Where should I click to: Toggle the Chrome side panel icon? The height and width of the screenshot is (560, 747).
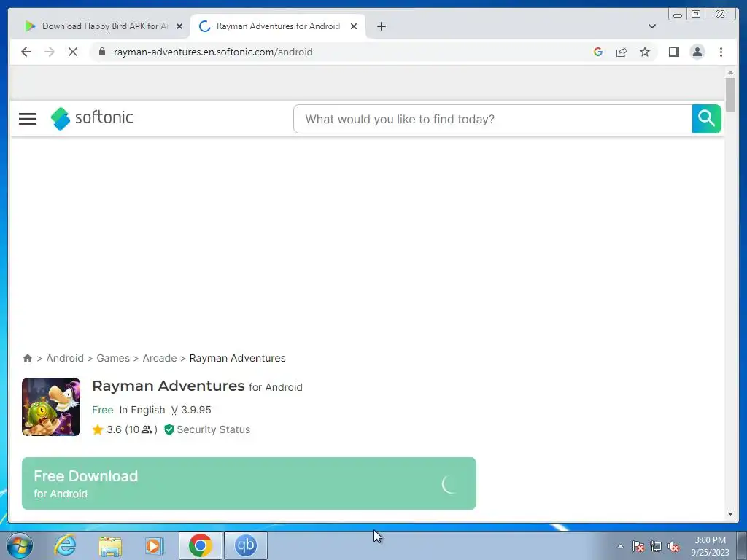click(673, 52)
